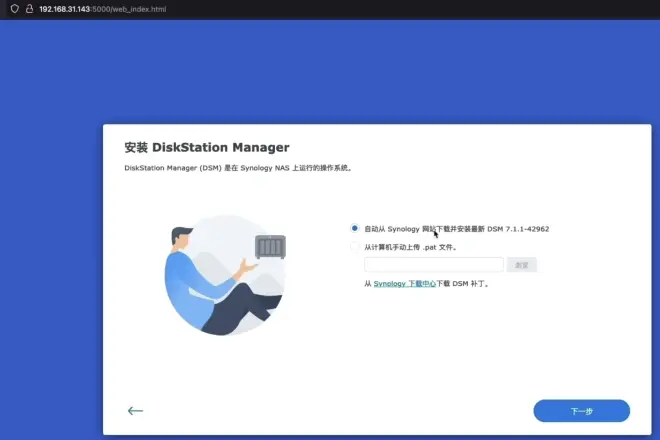
Task: Click the NAS device illustration
Action: [x=270, y=247]
